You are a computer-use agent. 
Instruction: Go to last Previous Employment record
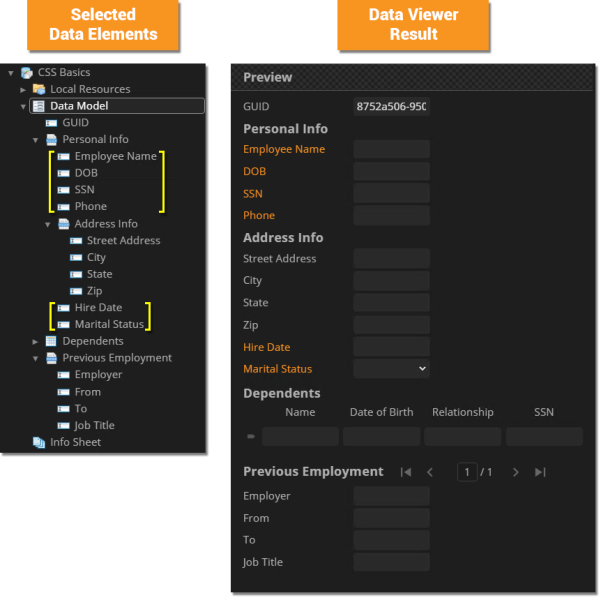click(540, 472)
